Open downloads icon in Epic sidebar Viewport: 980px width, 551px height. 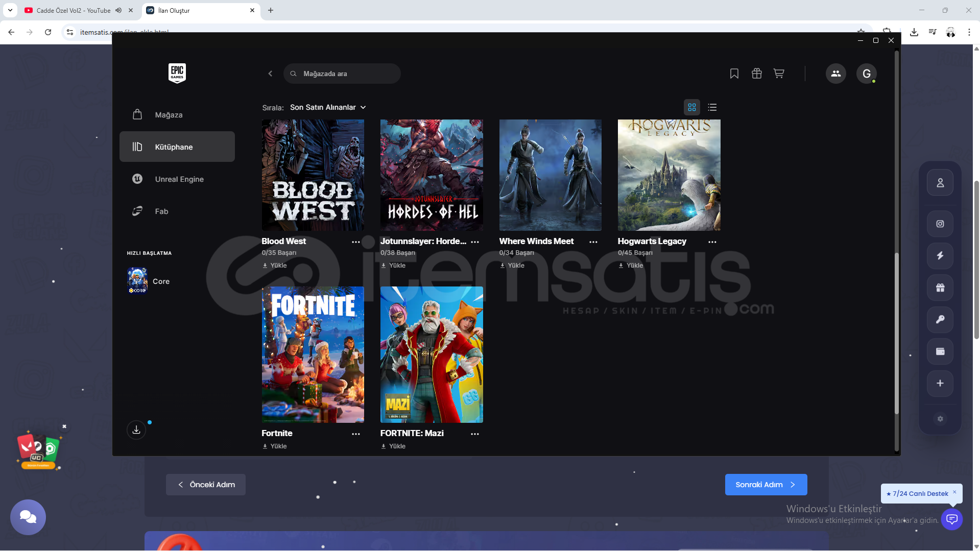[x=136, y=430]
